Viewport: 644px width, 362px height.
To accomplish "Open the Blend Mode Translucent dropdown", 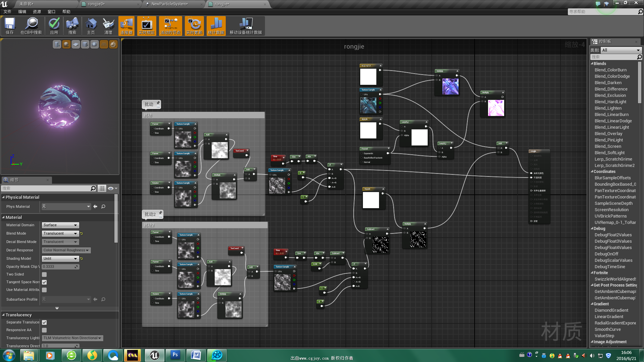I will coord(60,234).
